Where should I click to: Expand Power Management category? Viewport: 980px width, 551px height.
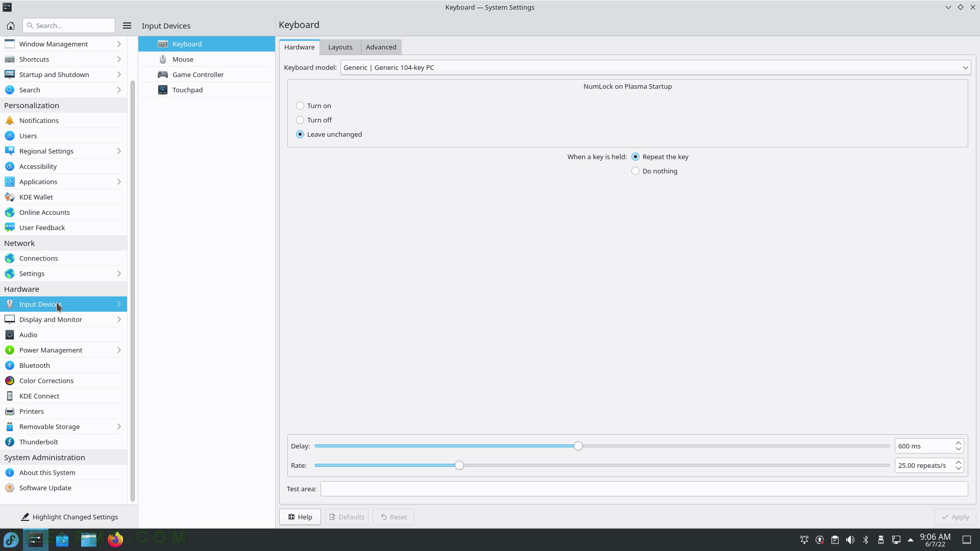[119, 350]
